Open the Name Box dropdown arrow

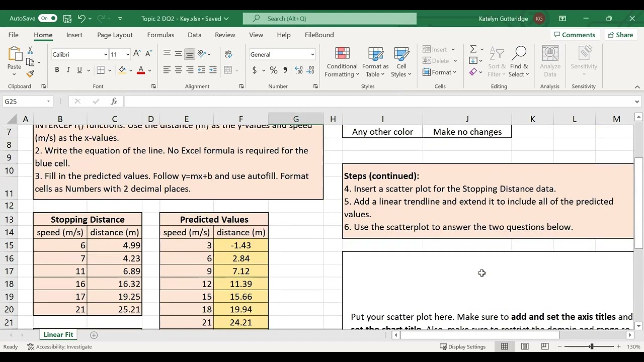point(48,102)
